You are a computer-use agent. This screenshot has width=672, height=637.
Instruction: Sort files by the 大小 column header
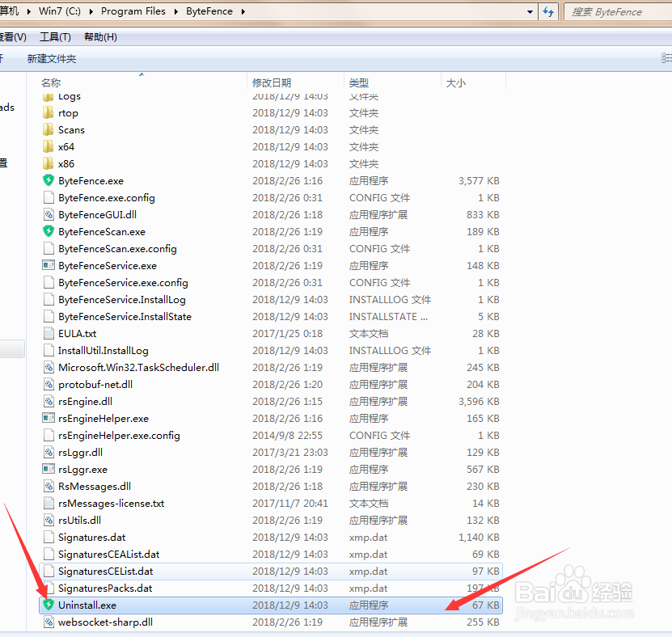click(x=455, y=82)
